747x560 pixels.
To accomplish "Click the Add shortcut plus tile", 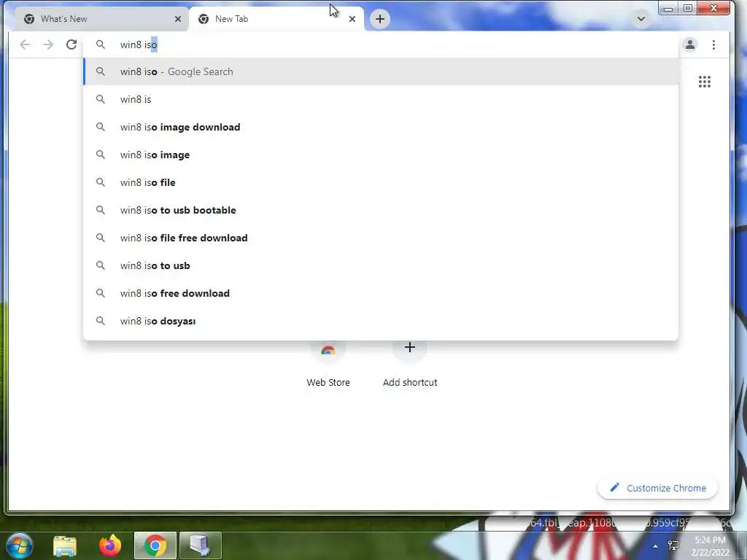I will [410, 365].
